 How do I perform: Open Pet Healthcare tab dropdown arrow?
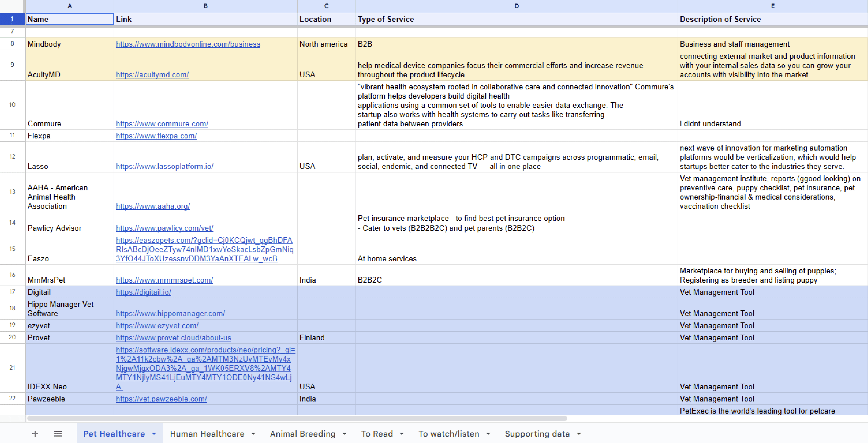[154, 434]
